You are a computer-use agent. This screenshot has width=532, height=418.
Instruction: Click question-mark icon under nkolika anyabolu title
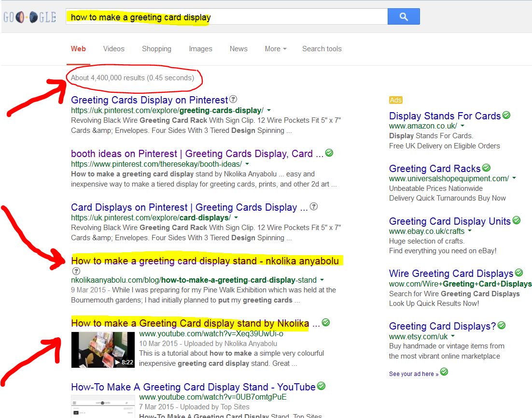tap(76, 271)
